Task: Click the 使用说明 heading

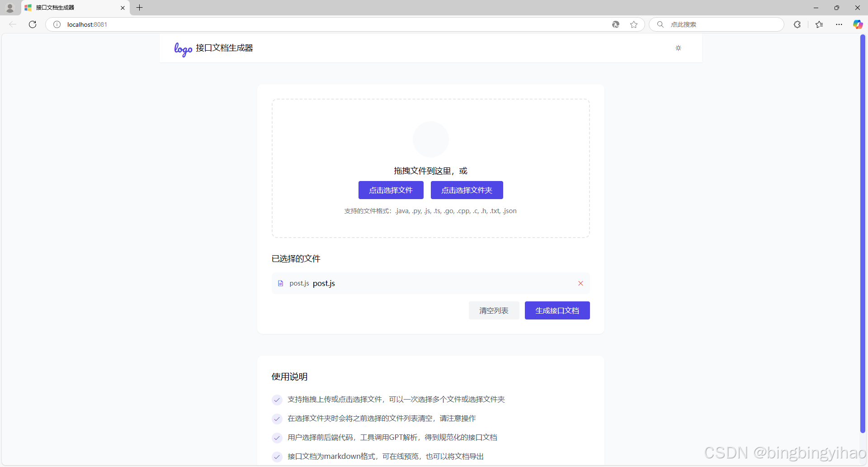Action: [x=290, y=376]
